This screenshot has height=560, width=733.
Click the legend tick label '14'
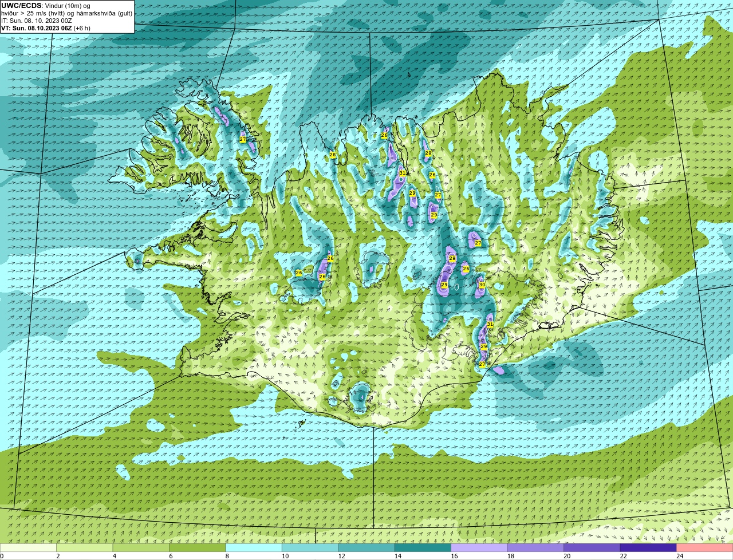pyautogui.click(x=397, y=556)
